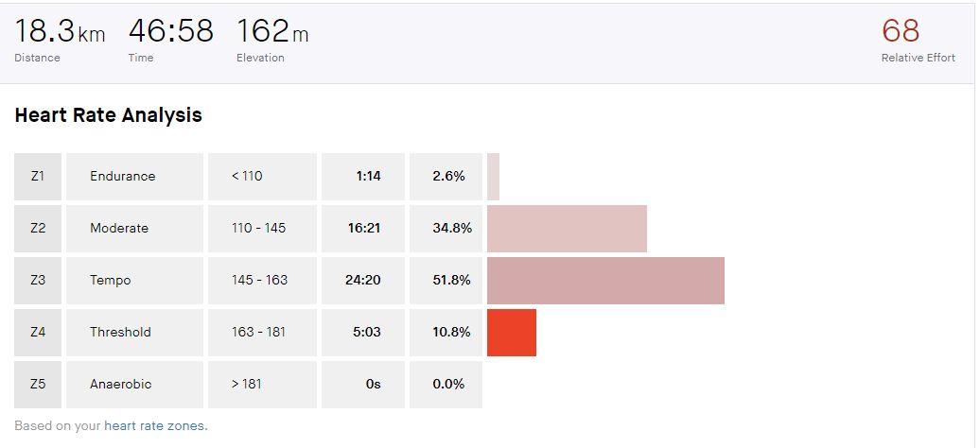This screenshot has width=980, height=448.
Task: Click the 46:58 Time stat
Action: [x=171, y=33]
